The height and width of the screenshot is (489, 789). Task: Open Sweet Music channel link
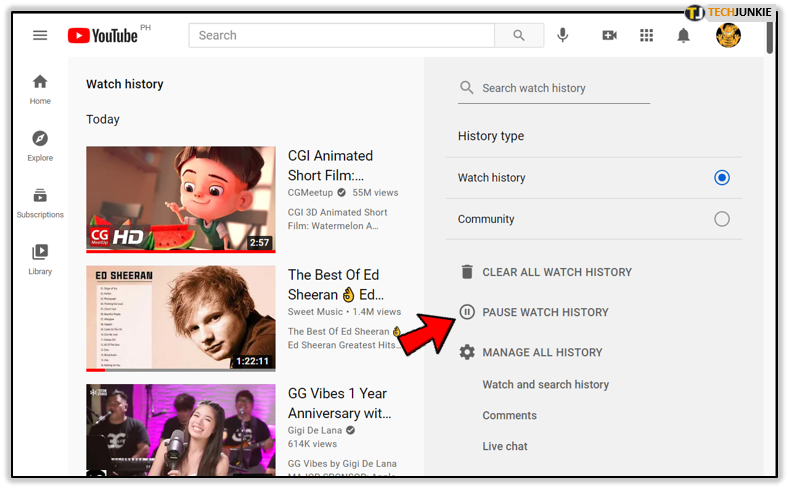(315, 312)
